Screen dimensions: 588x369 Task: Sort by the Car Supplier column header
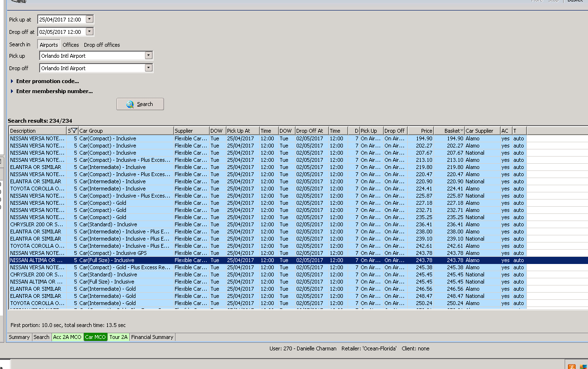[479, 131]
